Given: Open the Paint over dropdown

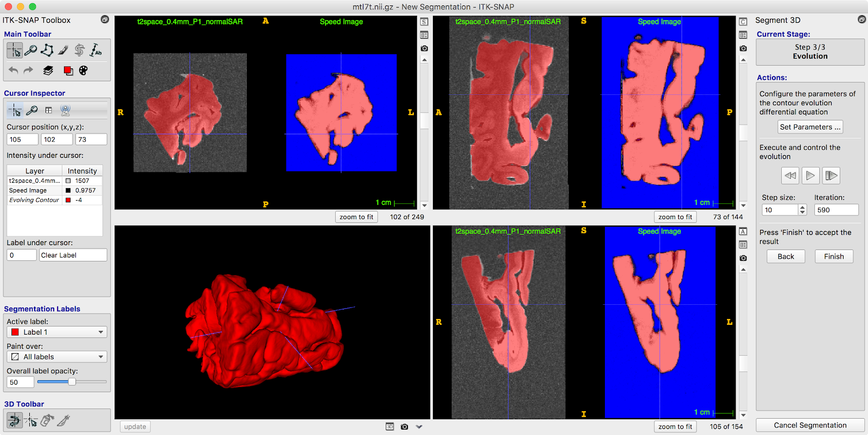Looking at the screenshot, I should [57, 357].
